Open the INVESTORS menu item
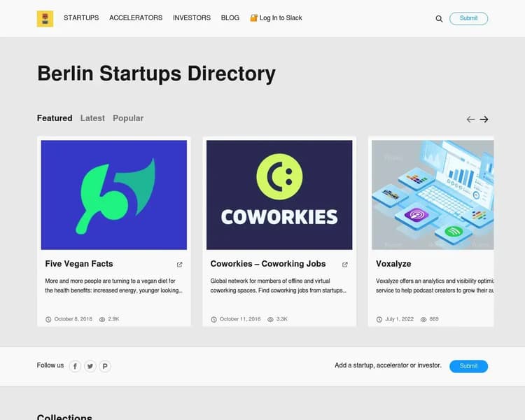Screen dimensions: 525x420 pyautogui.click(x=192, y=17)
